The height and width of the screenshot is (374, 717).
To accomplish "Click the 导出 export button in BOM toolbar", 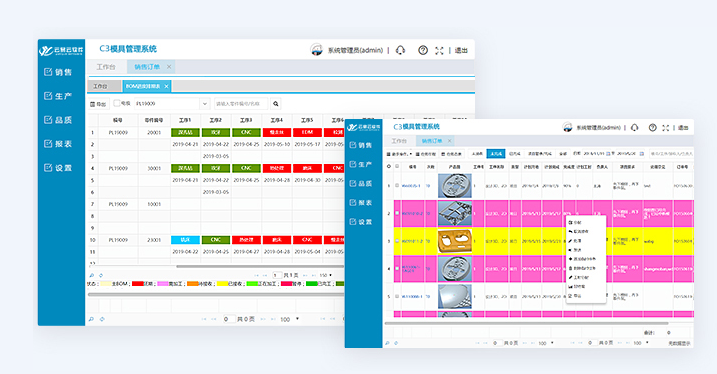I will coord(98,104).
